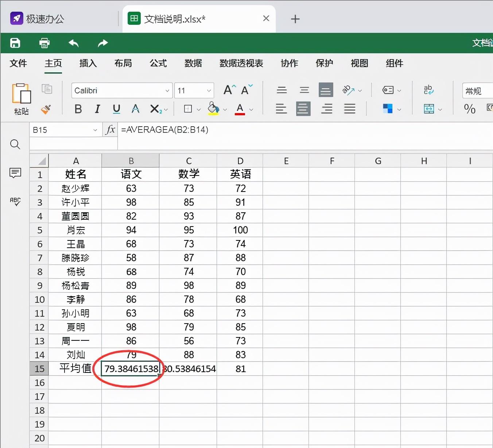Screen dimensions: 493x448
Task: Click cell with value 100
Action: click(240, 230)
